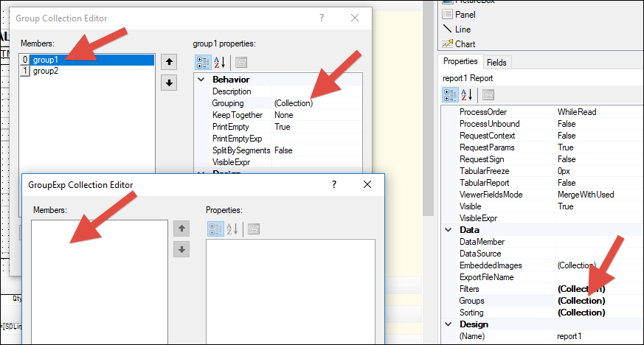Sort group1 properties alphabetically

point(220,63)
